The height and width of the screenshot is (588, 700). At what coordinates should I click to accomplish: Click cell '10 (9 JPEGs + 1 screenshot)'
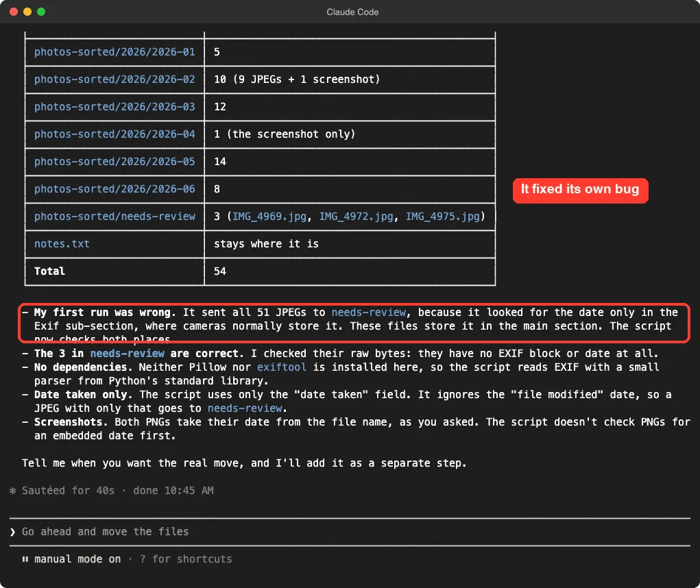click(297, 79)
